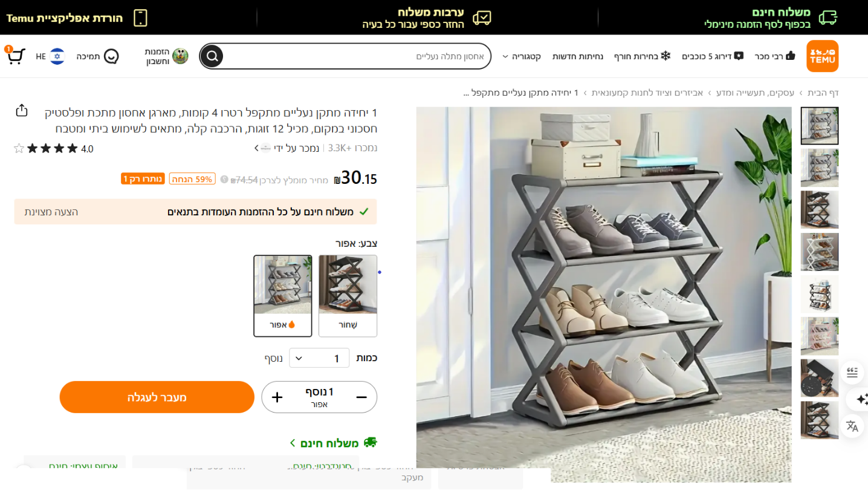Select the gray (אפור) color option
868x490 pixels.
point(283,295)
